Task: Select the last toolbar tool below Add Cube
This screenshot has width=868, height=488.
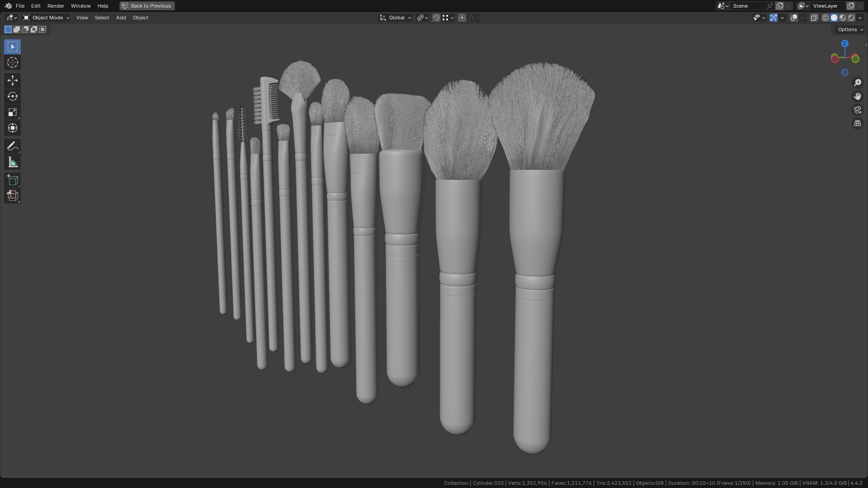Action: [13, 196]
